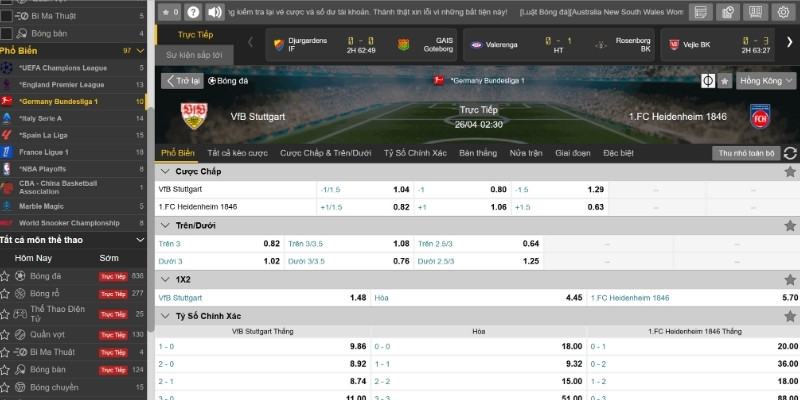
Task: Star Bóng đá in today's sports list
Action: [x=5, y=276]
